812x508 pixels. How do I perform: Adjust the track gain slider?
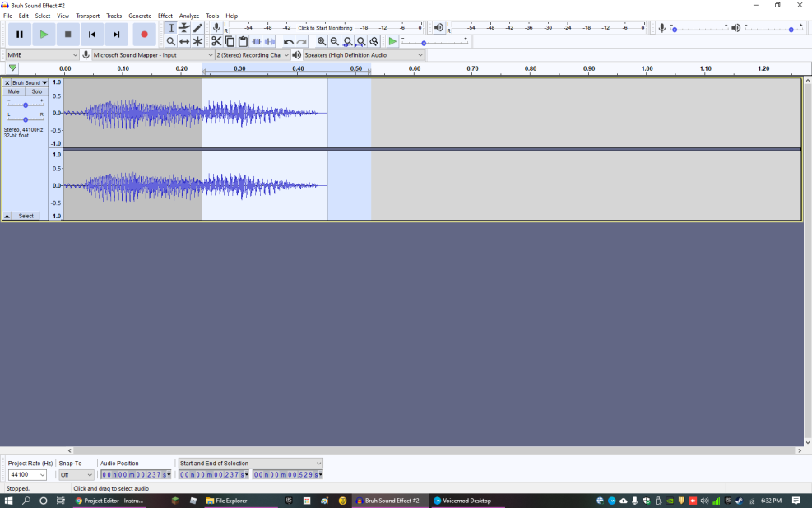click(x=26, y=105)
